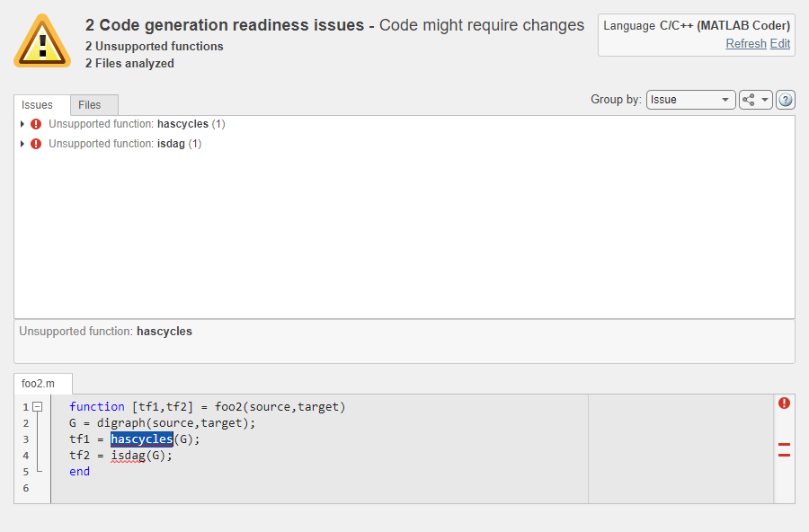Expand the hascycles unsupported function entry

tap(22, 124)
